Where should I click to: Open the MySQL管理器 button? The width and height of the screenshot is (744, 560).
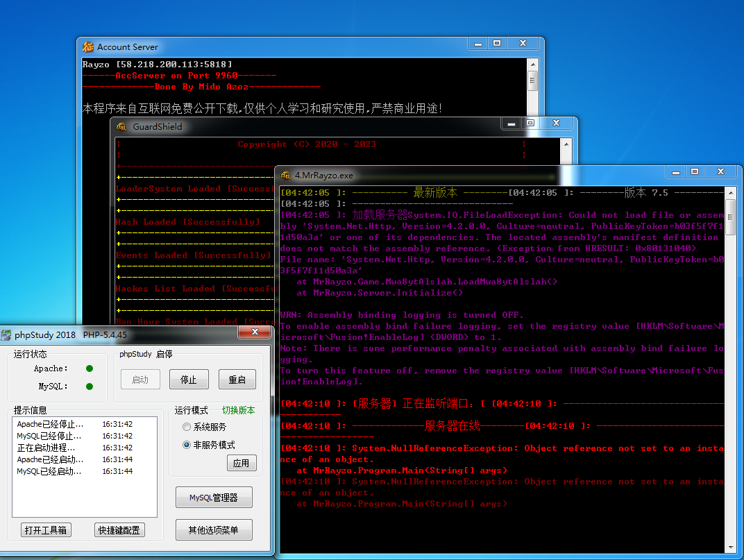tap(214, 498)
